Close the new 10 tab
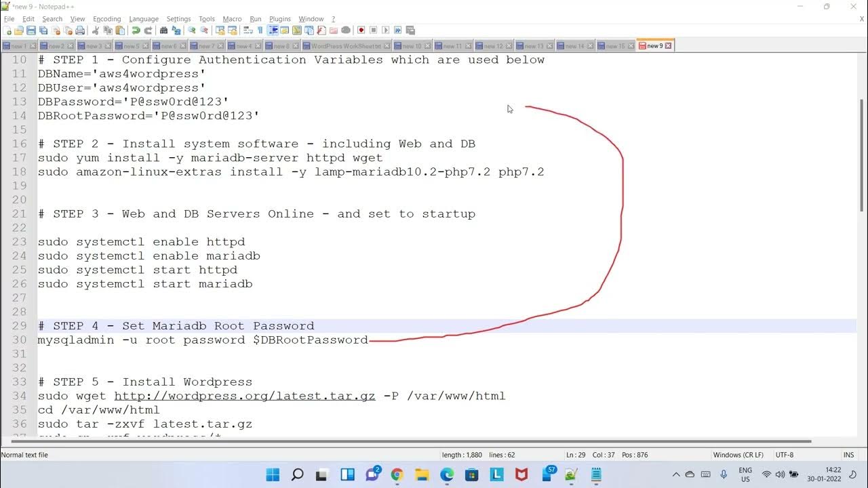This screenshot has width=868, height=488. (428, 46)
